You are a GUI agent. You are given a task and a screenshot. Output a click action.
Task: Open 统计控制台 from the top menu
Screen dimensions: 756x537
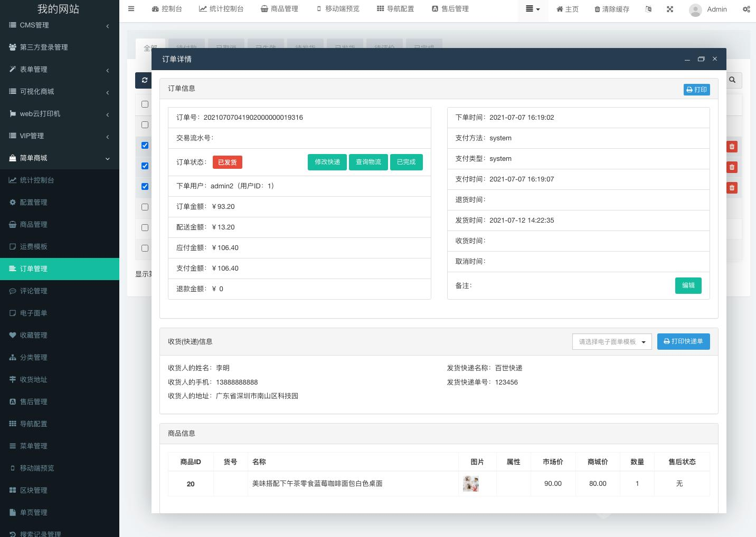221,8
